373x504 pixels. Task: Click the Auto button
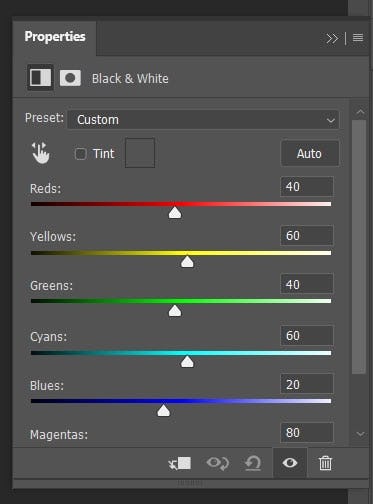(310, 154)
